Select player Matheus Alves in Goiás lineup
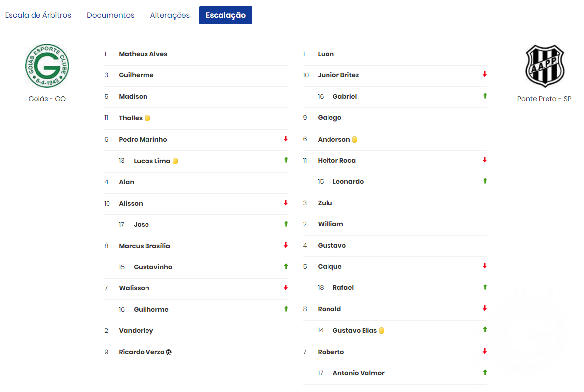This screenshot has height=392, width=584. point(143,54)
